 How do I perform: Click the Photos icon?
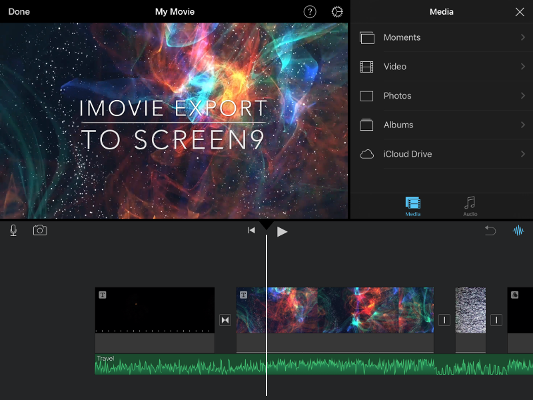click(x=366, y=96)
